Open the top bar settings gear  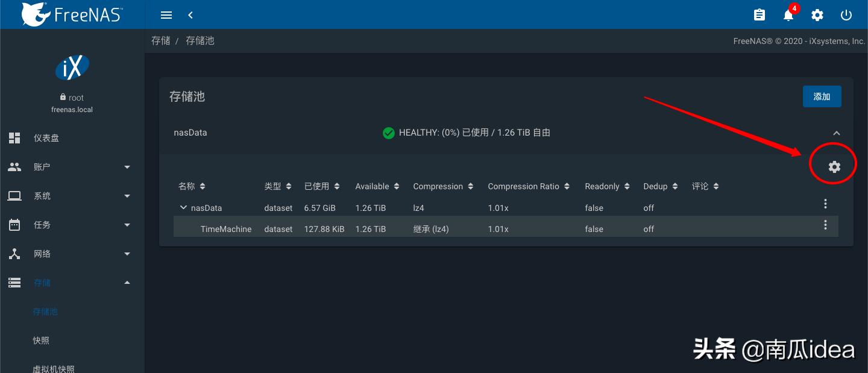[817, 14]
